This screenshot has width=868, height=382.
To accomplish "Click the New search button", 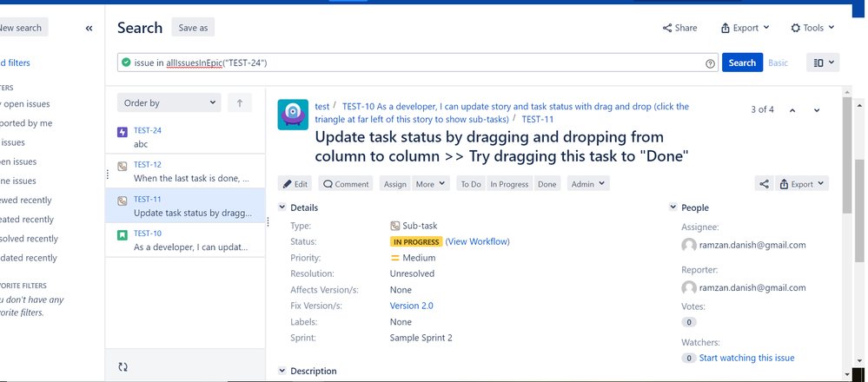I will 21,28.
